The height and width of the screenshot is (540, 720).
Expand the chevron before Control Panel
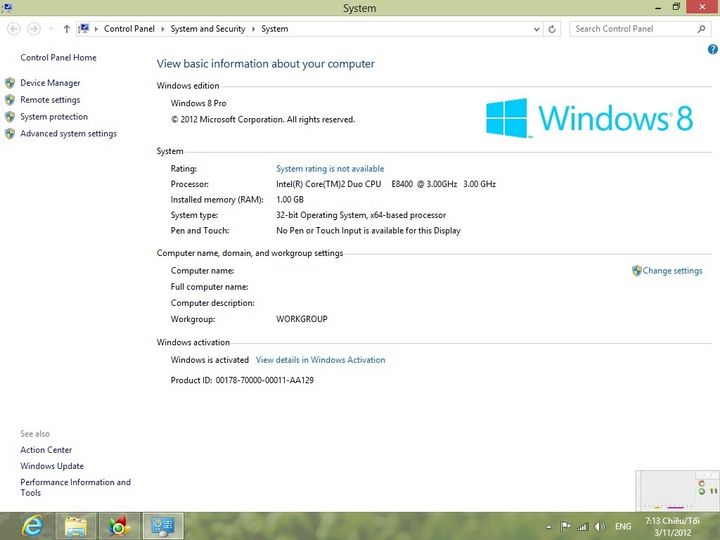click(x=96, y=29)
